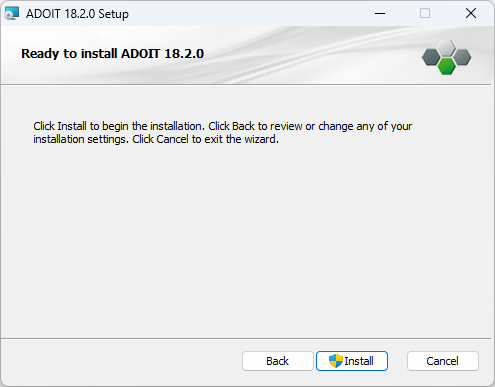
Task: Click the setup icon in title bar
Action: coord(12,14)
